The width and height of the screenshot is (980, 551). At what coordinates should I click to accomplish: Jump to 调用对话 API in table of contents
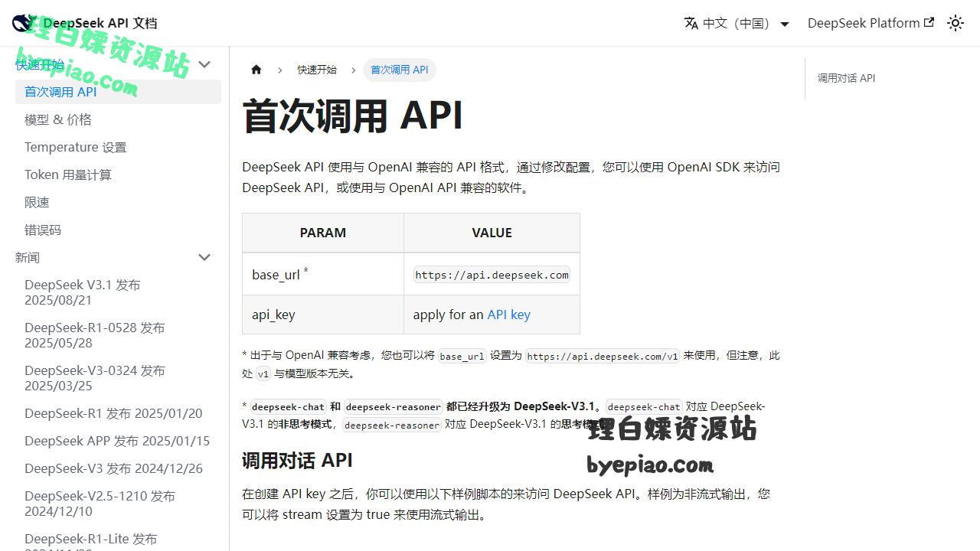(x=846, y=78)
